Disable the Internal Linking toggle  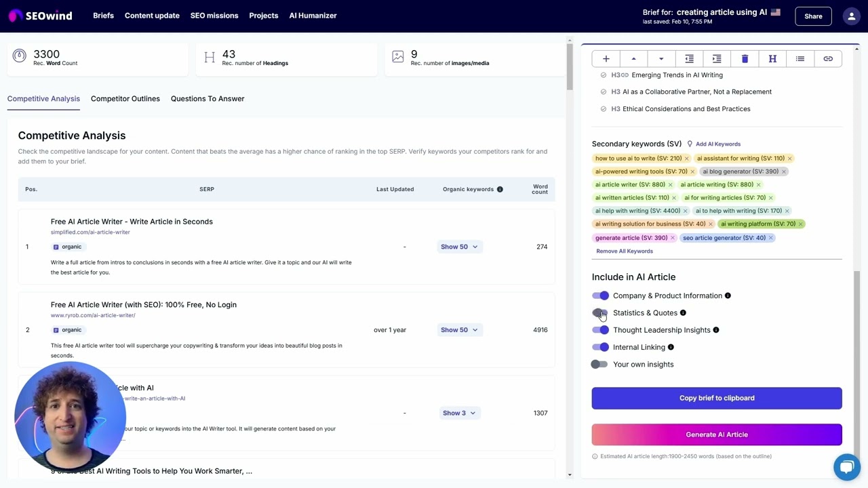point(599,347)
